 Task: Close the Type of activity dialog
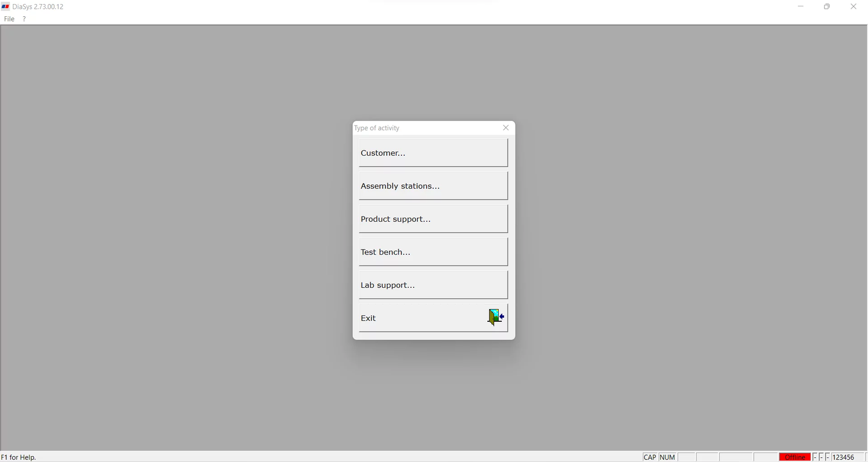coord(506,128)
